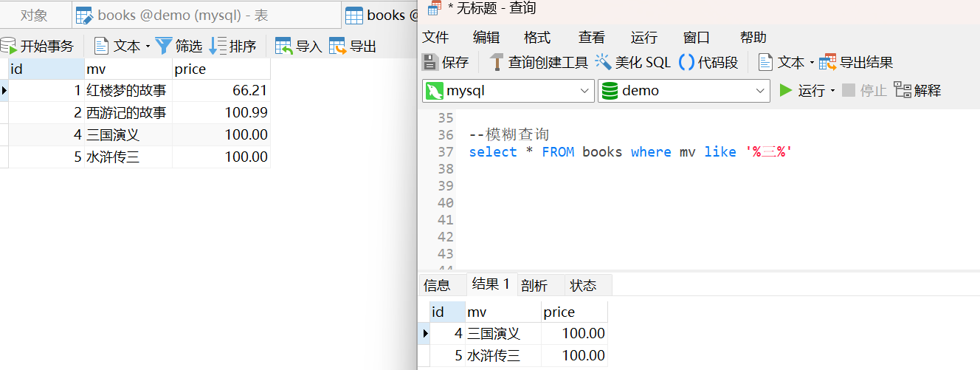Open 查询创建工具 query builder

pyautogui.click(x=539, y=62)
